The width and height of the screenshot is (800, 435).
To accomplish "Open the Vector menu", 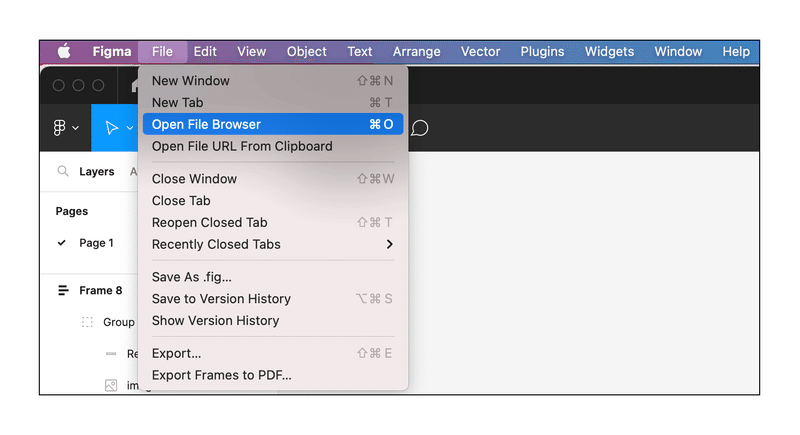I will tap(481, 52).
